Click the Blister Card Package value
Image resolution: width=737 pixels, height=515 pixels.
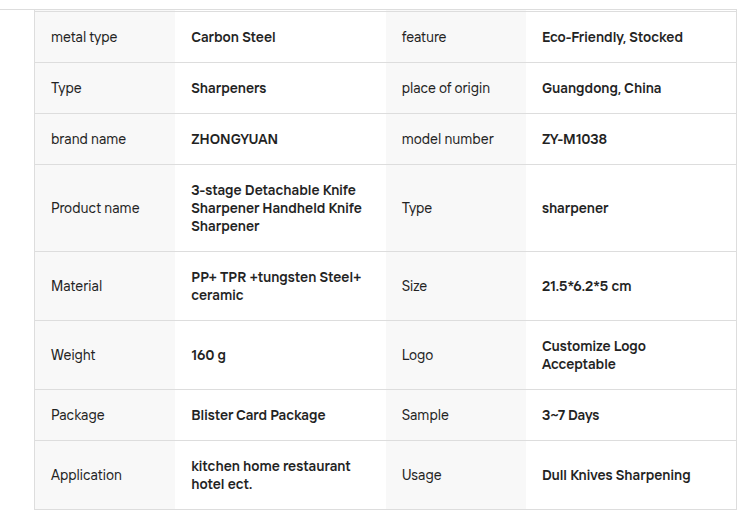click(258, 415)
